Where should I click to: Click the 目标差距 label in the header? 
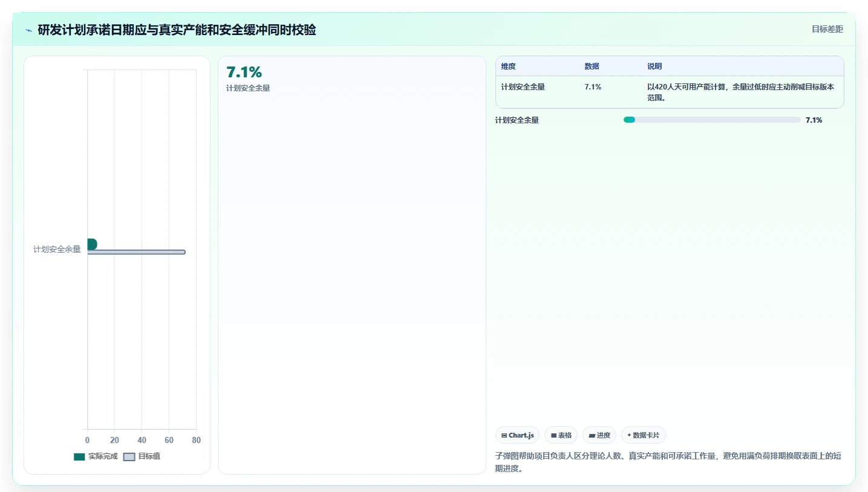tap(827, 29)
